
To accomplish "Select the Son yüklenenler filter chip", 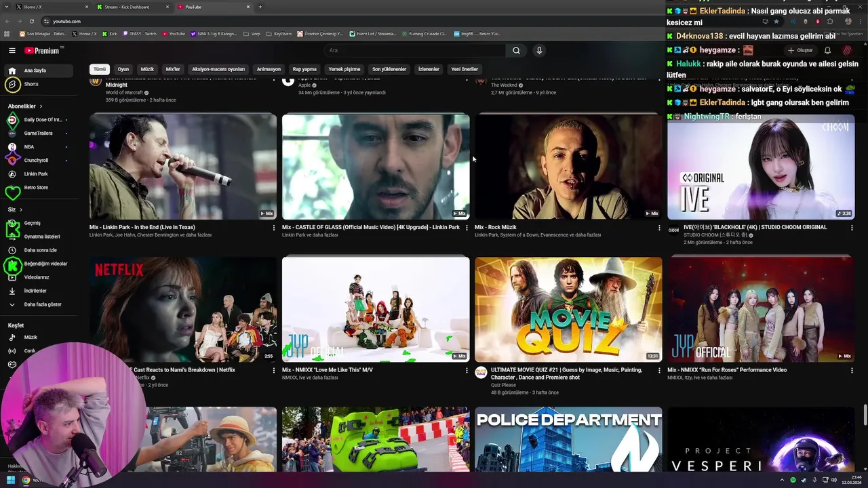I will pyautogui.click(x=389, y=69).
